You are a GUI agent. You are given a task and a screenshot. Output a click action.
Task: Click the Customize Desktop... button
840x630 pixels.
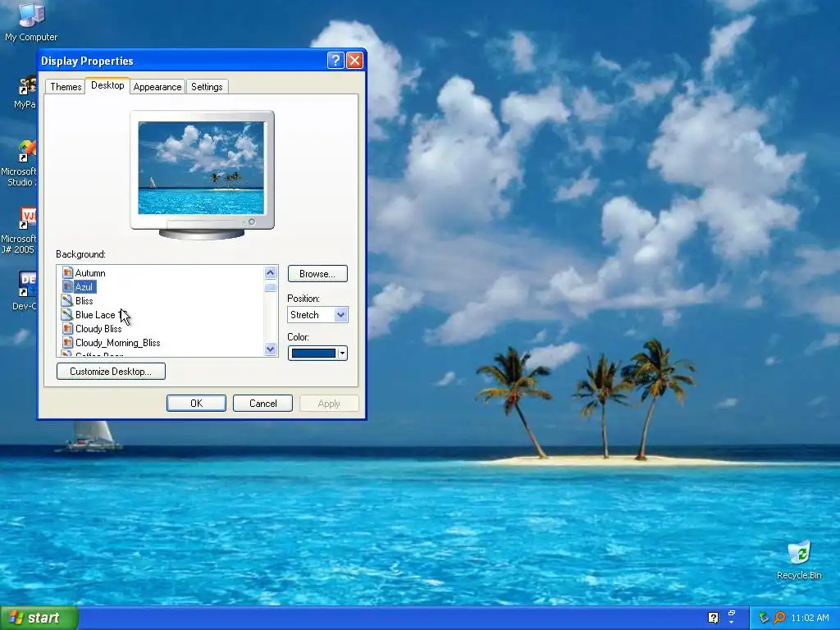click(x=111, y=372)
